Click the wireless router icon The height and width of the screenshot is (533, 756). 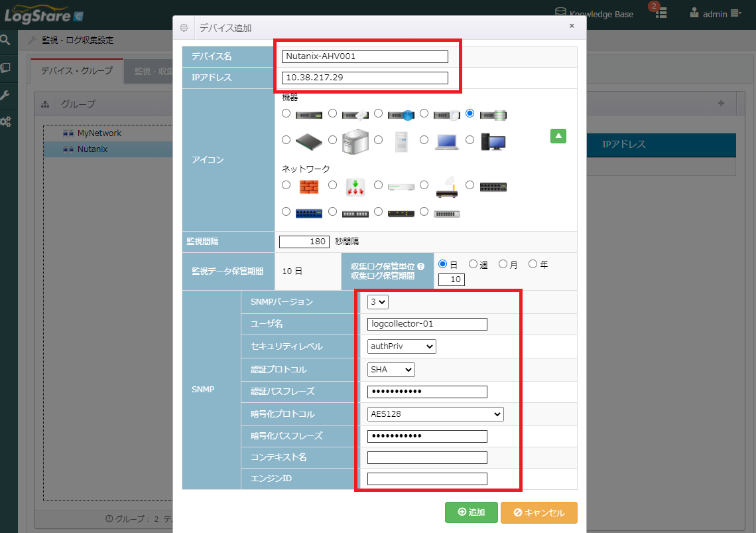(x=447, y=187)
